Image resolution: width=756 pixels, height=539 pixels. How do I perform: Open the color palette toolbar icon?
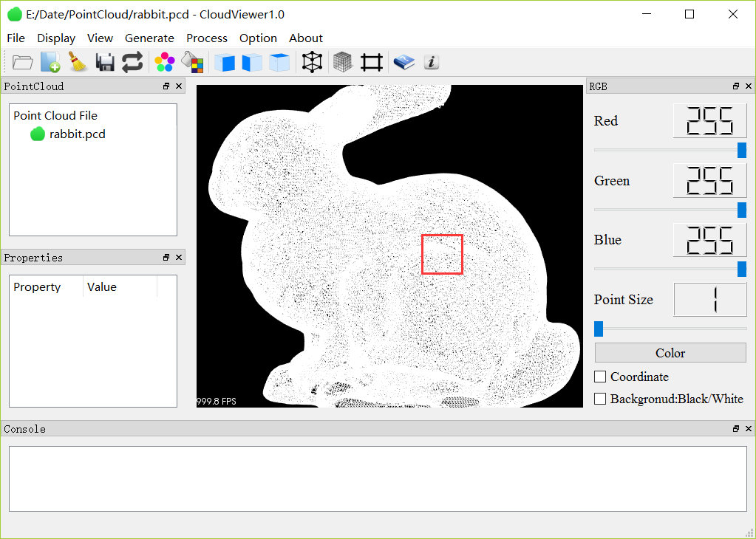[x=164, y=62]
